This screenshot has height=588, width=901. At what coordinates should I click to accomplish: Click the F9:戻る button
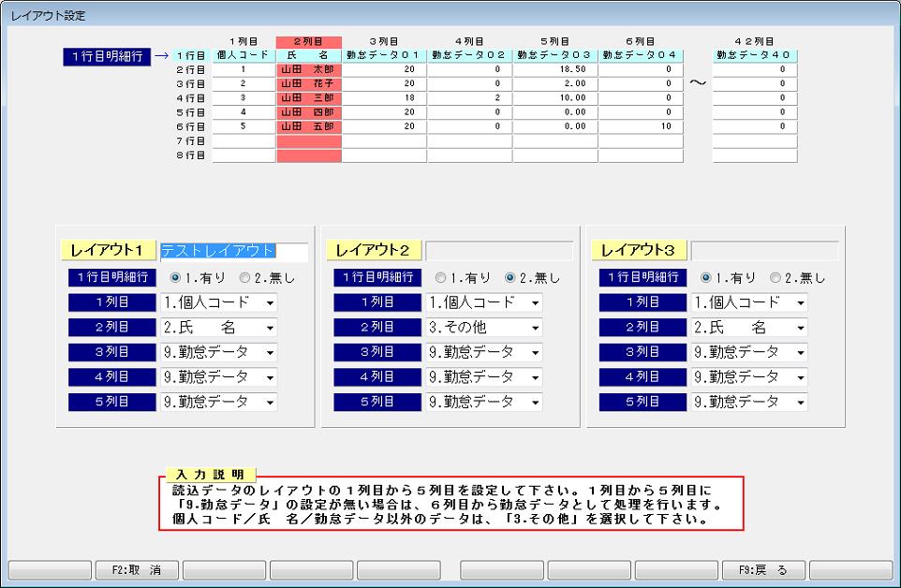pos(764,570)
